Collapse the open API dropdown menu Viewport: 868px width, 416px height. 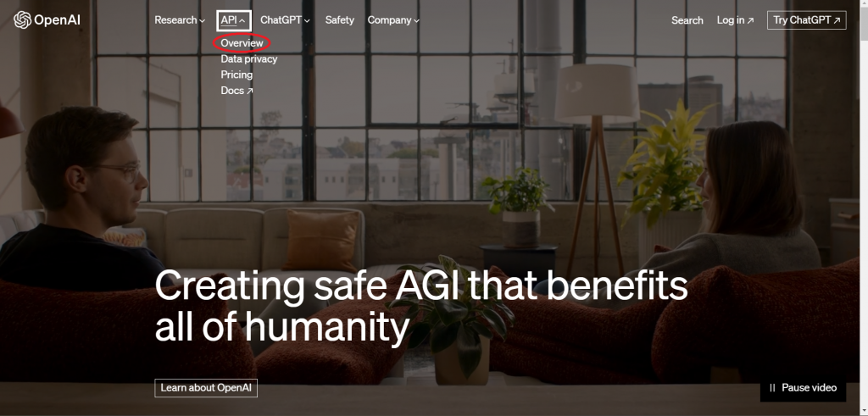point(234,20)
